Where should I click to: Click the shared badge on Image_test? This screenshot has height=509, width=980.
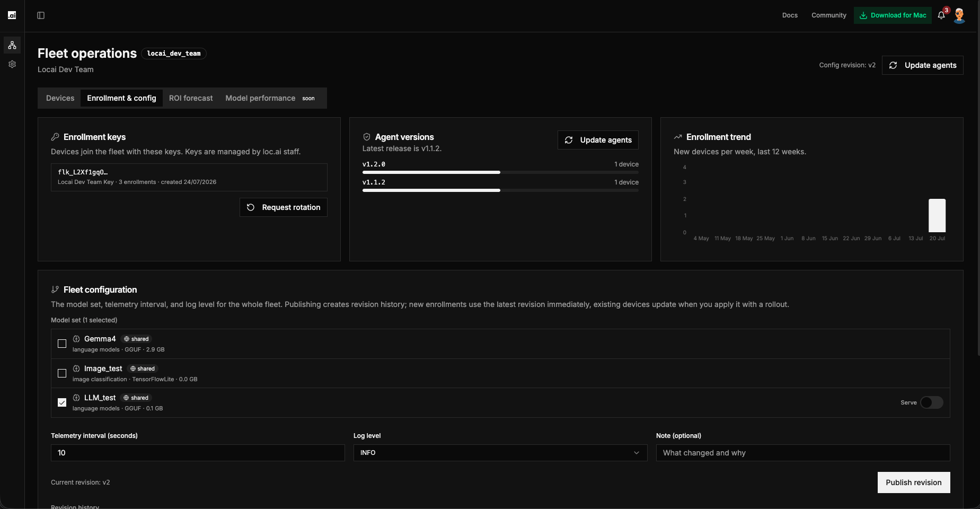pyautogui.click(x=143, y=368)
